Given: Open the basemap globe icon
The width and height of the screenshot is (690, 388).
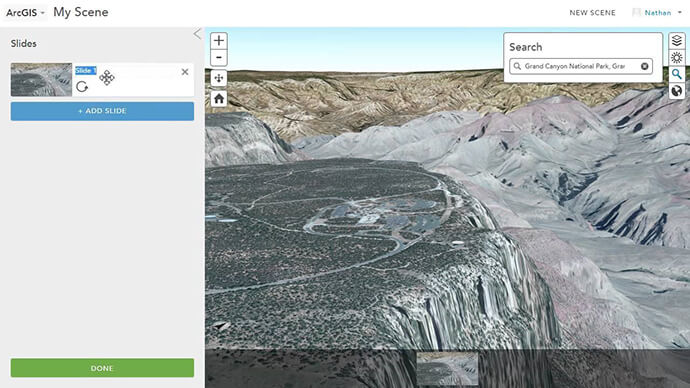Looking at the screenshot, I should (676, 91).
